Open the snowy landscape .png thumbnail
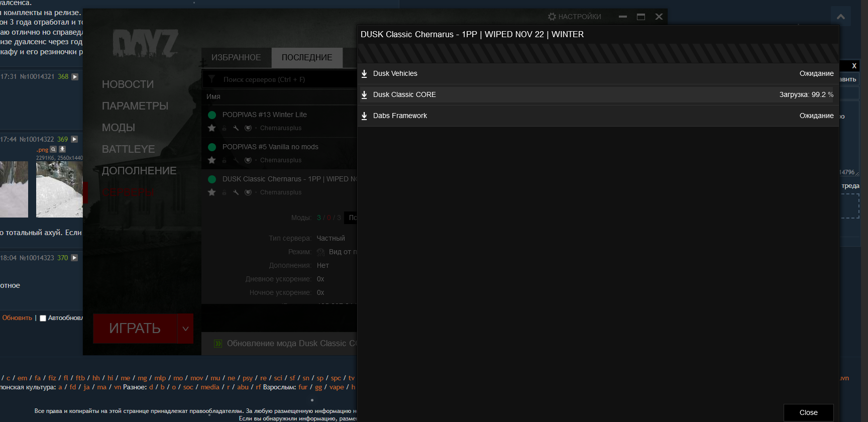The height and width of the screenshot is (422, 868). click(59, 189)
